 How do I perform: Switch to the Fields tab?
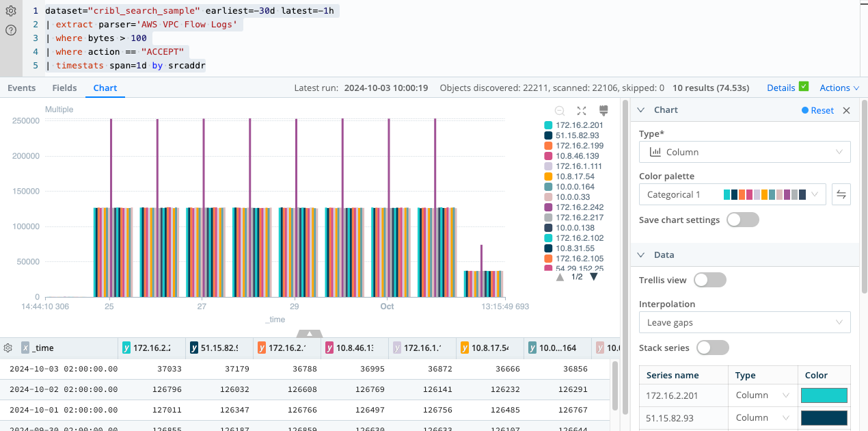coord(64,88)
